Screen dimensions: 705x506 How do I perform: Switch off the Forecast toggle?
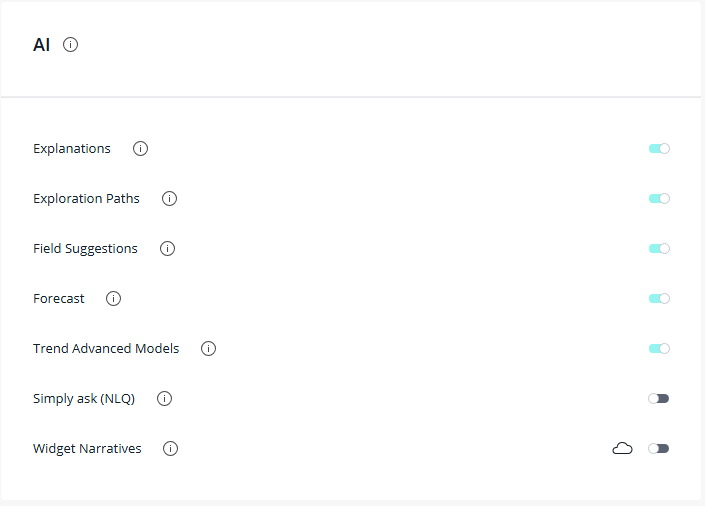(x=659, y=299)
